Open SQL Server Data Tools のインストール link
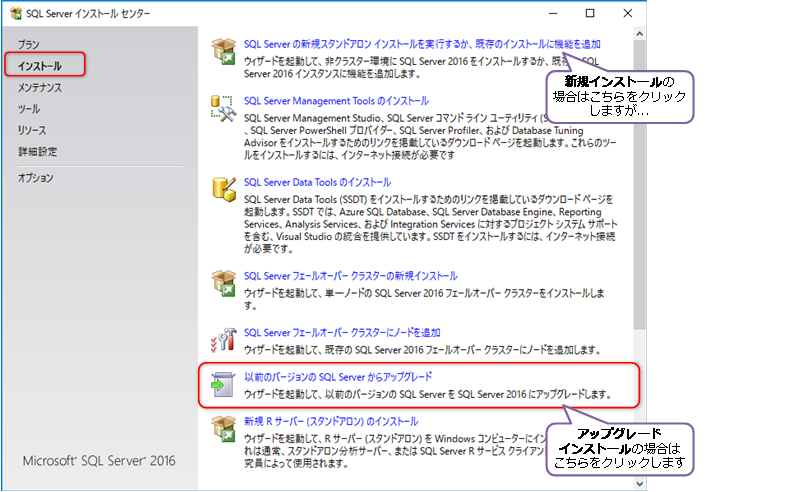800x492 pixels. [x=317, y=182]
